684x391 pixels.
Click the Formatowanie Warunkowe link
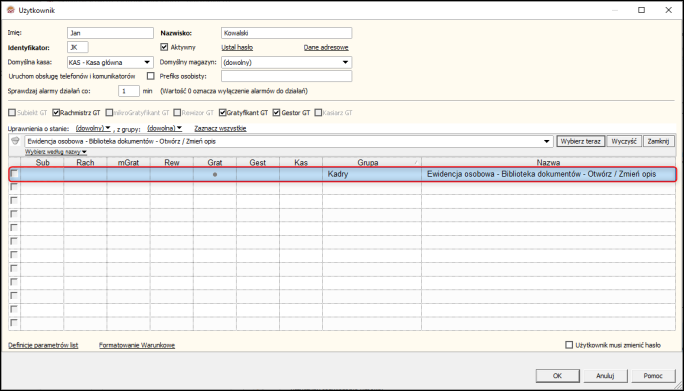pos(137,345)
